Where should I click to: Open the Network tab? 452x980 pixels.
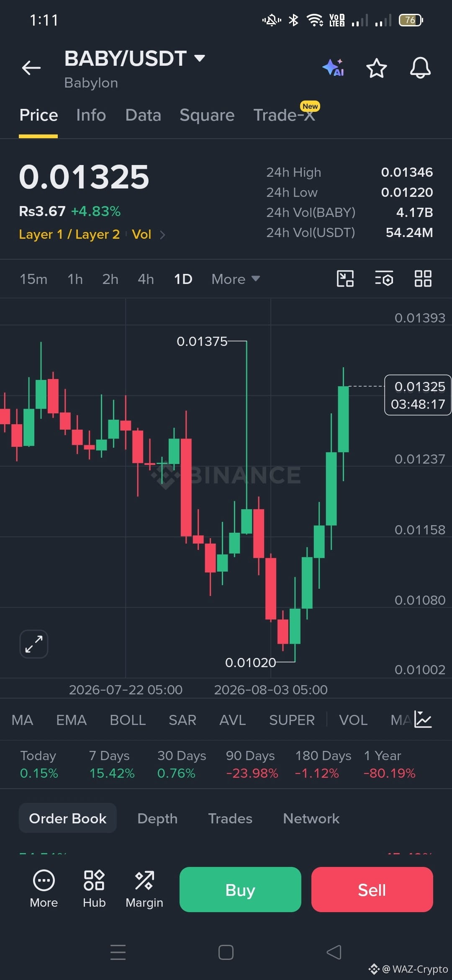coord(311,818)
